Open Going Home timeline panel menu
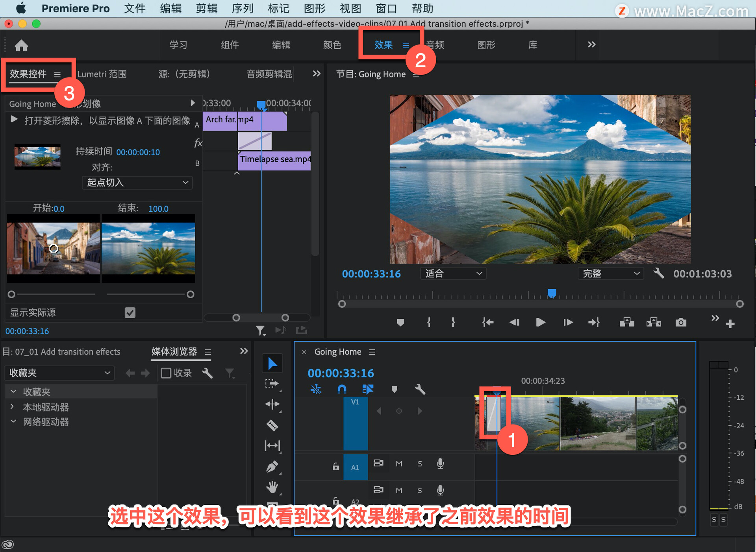This screenshot has width=756, height=552. tap(372, 352)
